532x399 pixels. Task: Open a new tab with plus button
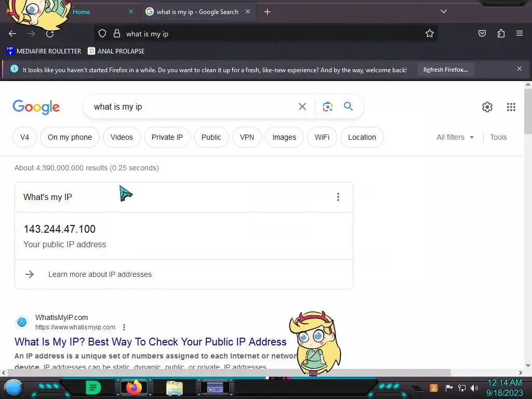268,12
